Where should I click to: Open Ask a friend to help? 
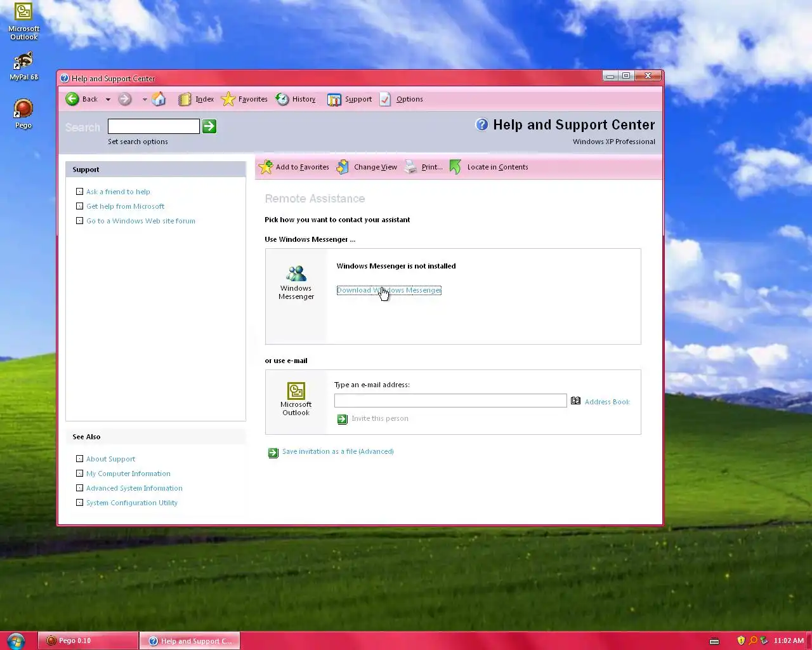pyautogui.click(x=118, y=192)
